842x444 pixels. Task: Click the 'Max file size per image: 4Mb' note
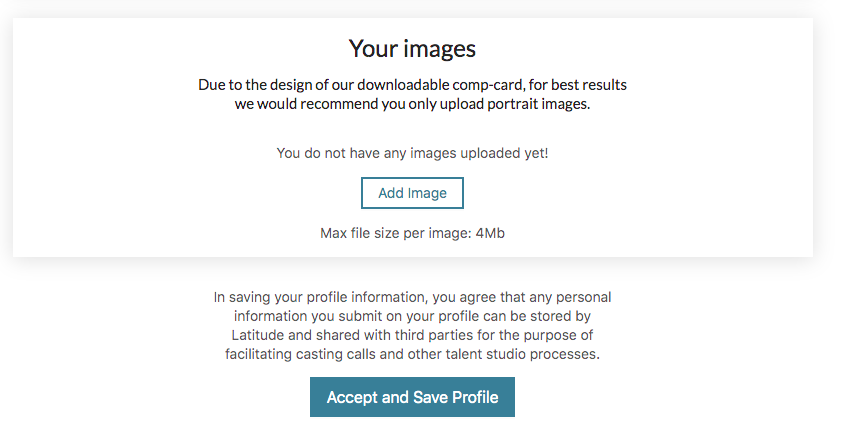click(412, 233)
